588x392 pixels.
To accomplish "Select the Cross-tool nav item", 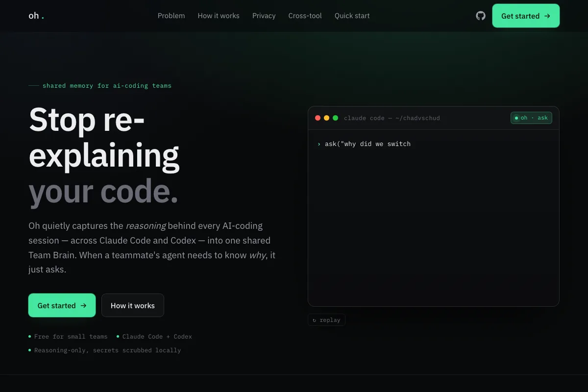I will (305, 16).
